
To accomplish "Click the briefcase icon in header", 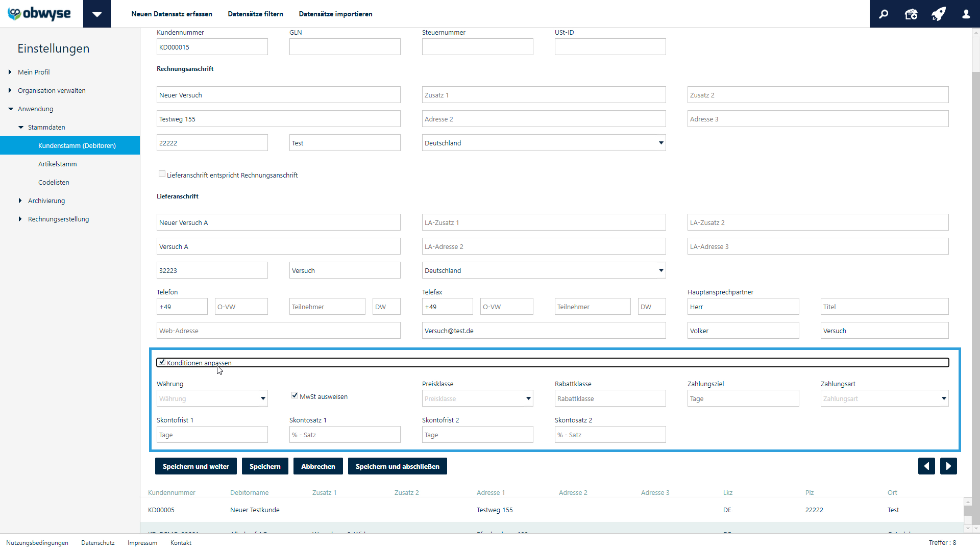I will (911, 14).
